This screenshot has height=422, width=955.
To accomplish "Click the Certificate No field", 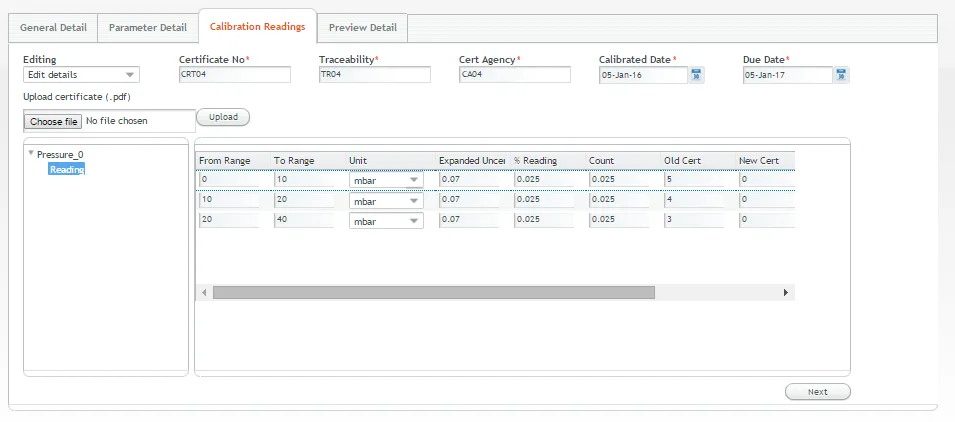I will pos(234,75).
